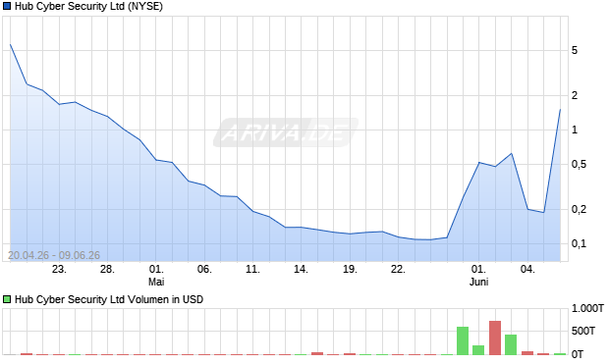
Task: Click the tallest red volume bar
Action: 495,338
